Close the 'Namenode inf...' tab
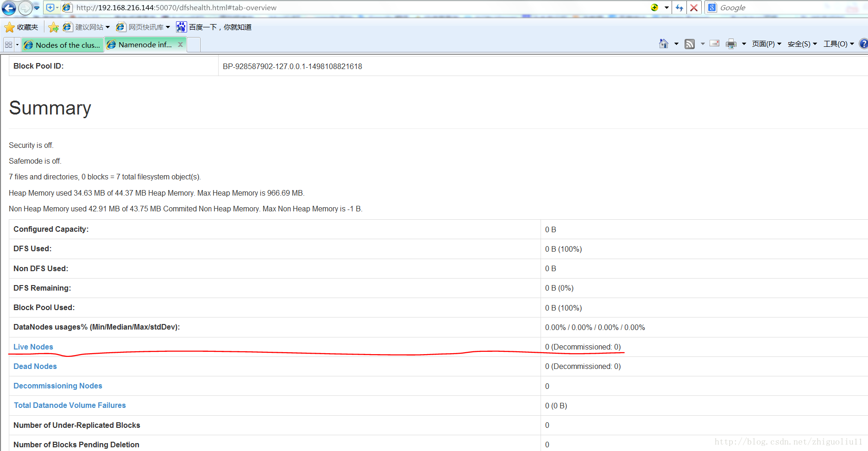 pyautogui.click(x=181, y=44)
